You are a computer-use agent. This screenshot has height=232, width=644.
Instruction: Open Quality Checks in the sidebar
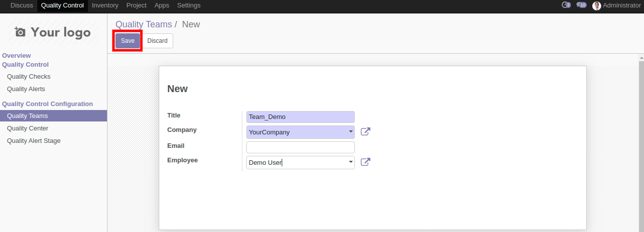pos(29,77)
